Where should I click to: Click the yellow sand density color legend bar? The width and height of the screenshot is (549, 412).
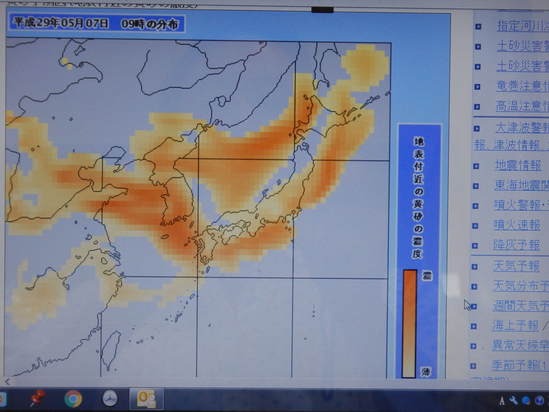[x=409, y=323]
